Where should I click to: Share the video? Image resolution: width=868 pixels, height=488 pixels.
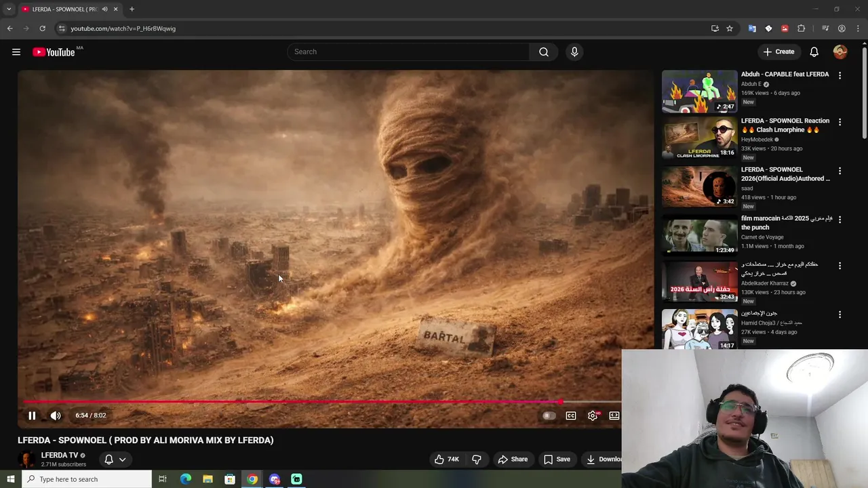coord(513,460)
